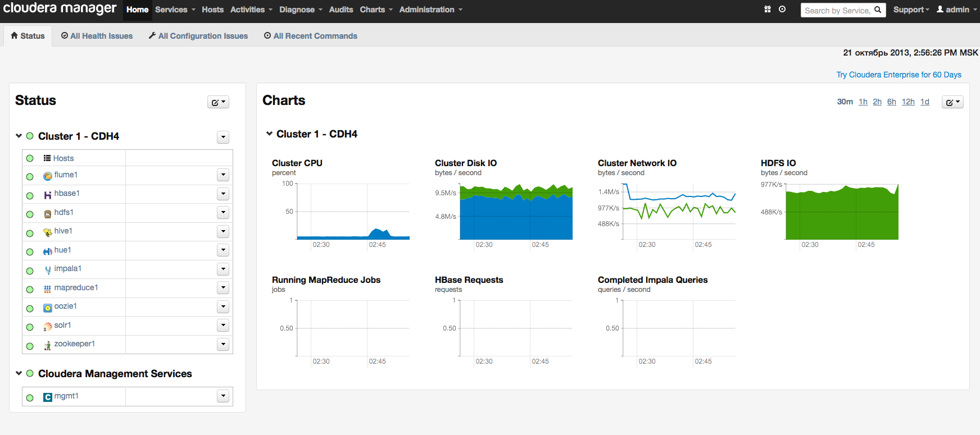The height and width of the screenshot is (435, 980).
Task: Open actions dropdown for mapreduce1
Action: [223, 288]
